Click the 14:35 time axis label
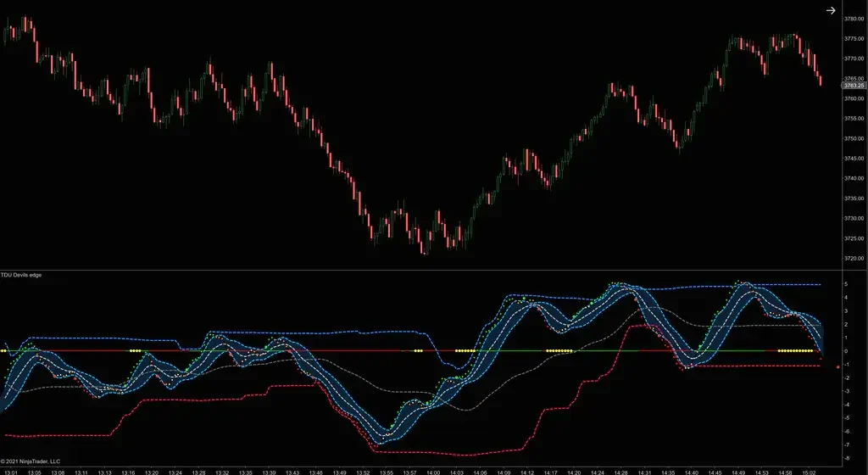Viewport: 868px width, 475px height. [x=668, y=472]
